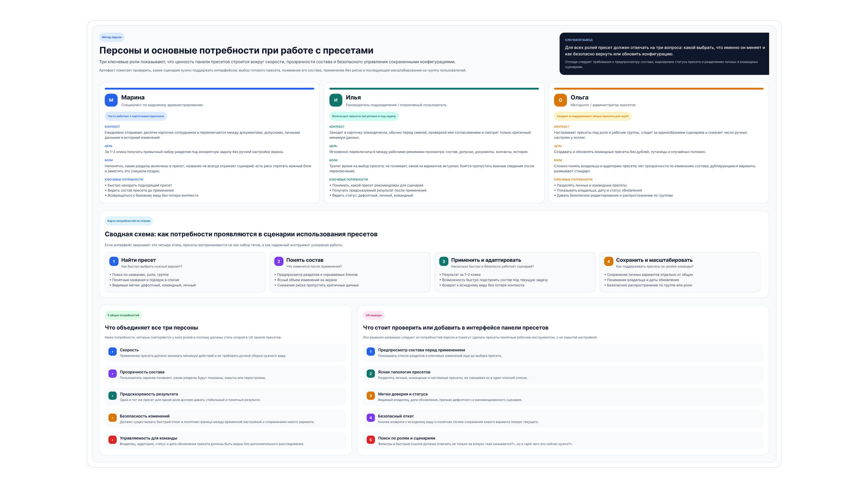This screenshot has height=488, width=868.
Task: Click the «Безопасный откат» title
Action: pos(396,416)
